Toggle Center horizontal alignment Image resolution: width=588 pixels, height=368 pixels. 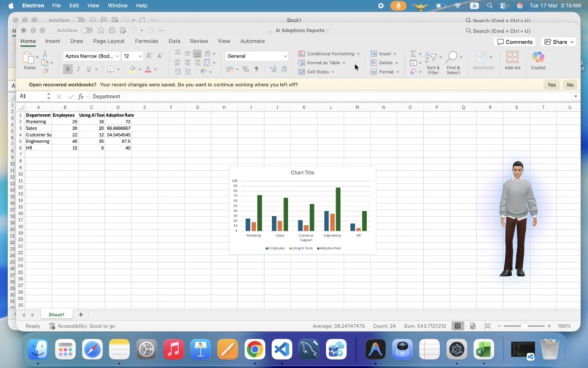[187, 62]
